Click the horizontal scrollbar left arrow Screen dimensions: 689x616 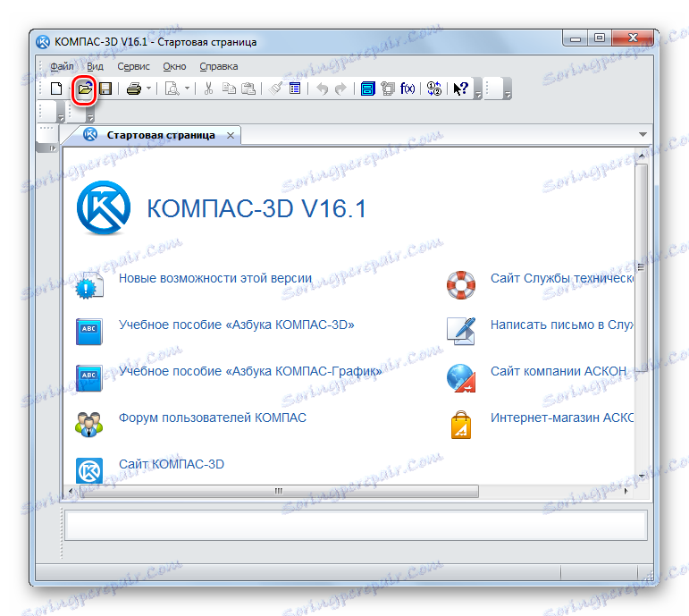tap(71, 491)
